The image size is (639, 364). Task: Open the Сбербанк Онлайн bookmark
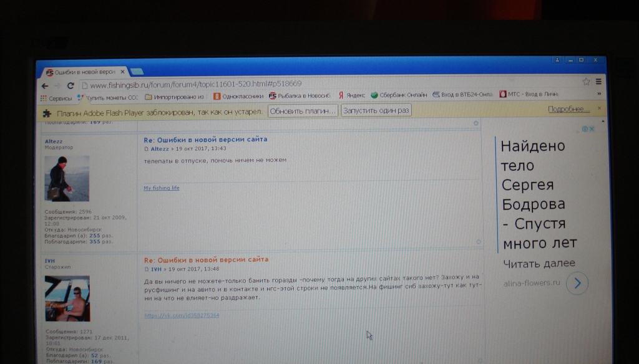[x=399, y=95]
